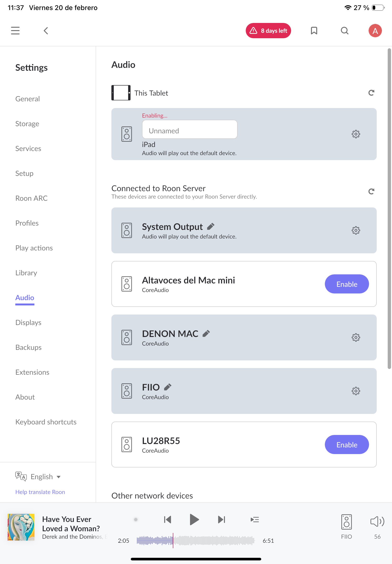Open the FIIO zone picker in footer

pos(346,526)
